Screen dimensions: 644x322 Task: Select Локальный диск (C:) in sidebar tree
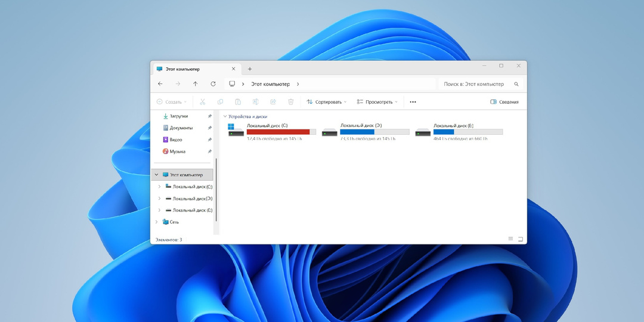coord(189,187)
